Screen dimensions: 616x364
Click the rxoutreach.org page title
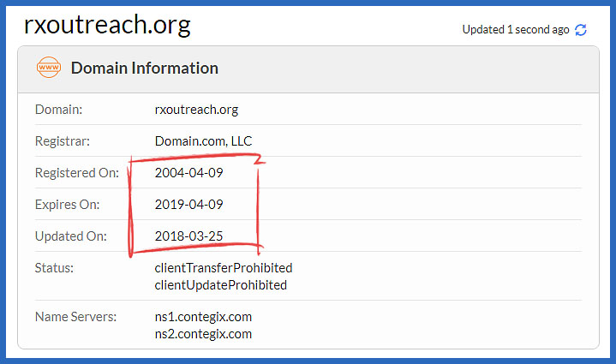(107, 25)
